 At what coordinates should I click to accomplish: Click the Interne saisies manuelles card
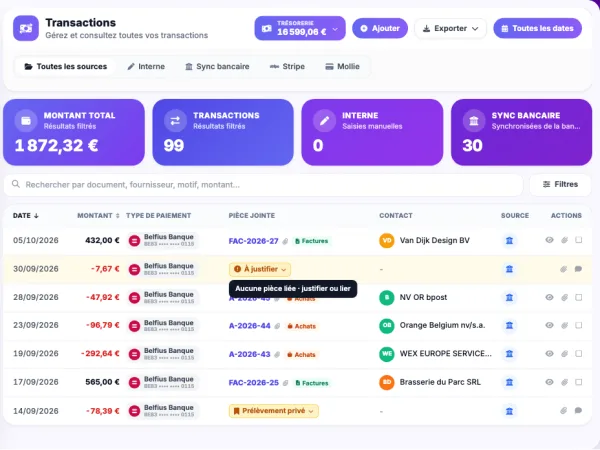tap(372, 132)
